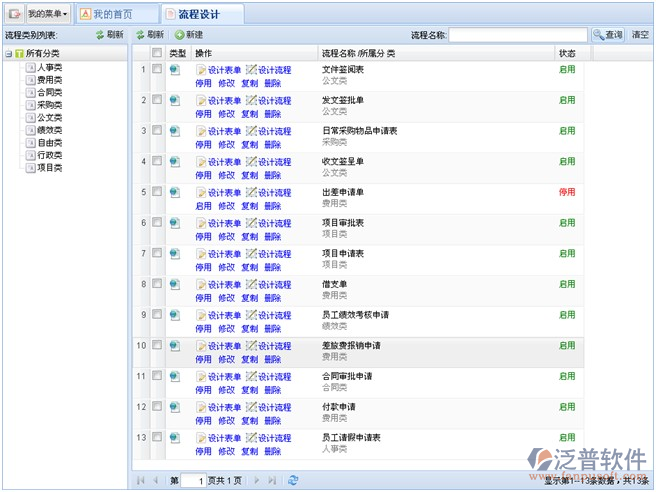Image resolution: width=657 pixels, height=492 pixels.
Task: Open the 我的菜单 dropdown
Action: [47, 14]
